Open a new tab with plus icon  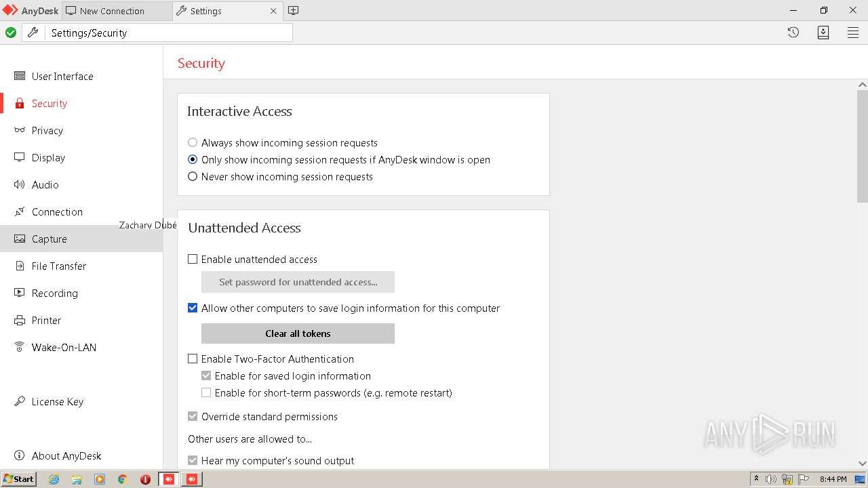pos(293,10)
